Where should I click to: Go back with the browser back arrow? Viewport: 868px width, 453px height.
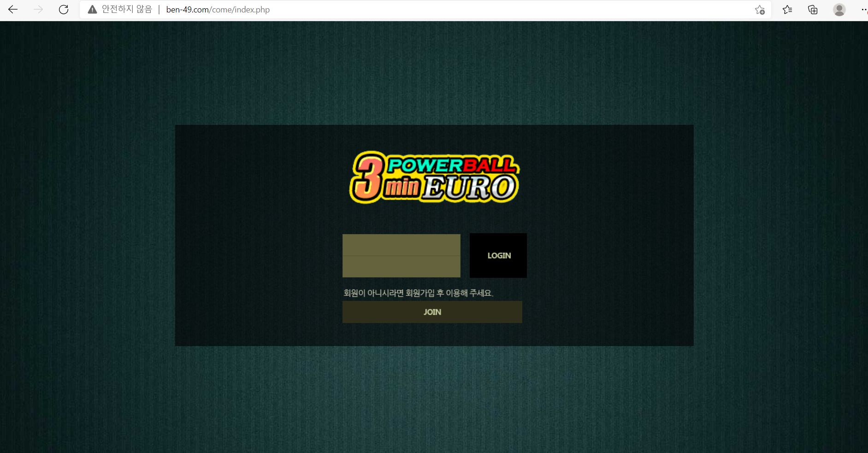point(13,9)
